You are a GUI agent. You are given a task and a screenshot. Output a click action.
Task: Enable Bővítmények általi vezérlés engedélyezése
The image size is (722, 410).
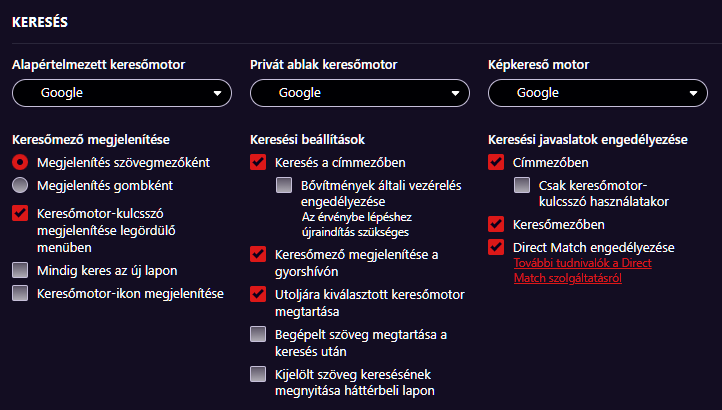284,185
